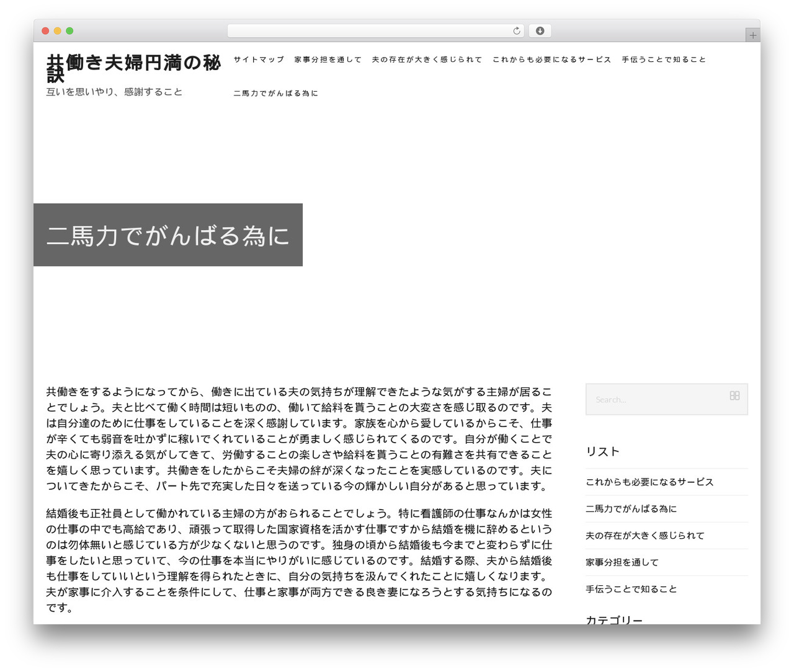This screenshot has width=794, height=672.
Task: Click the browser reload icon
Action: [517, 31]
